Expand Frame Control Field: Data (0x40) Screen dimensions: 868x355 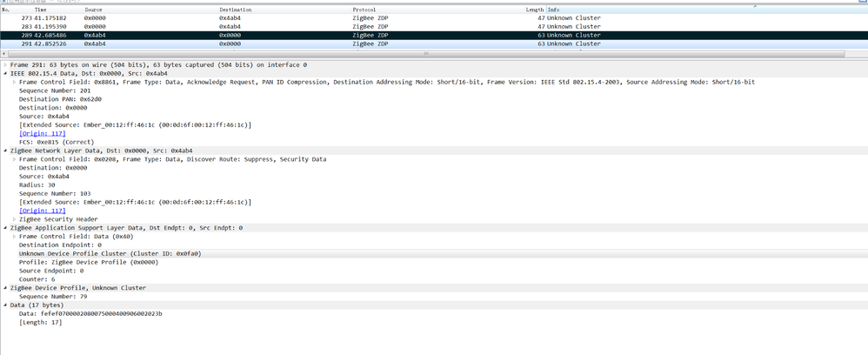click(15, 237)
